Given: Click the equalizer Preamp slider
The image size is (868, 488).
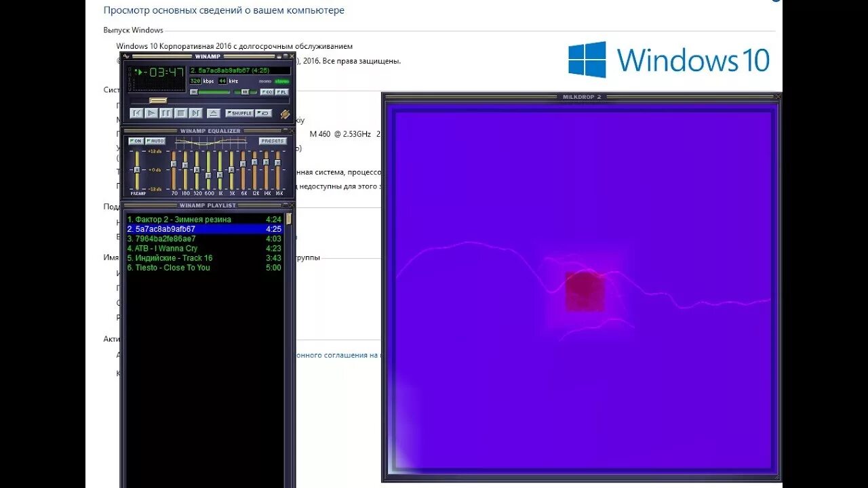Looking at the screenshot, I should click(x=136, y=169).
